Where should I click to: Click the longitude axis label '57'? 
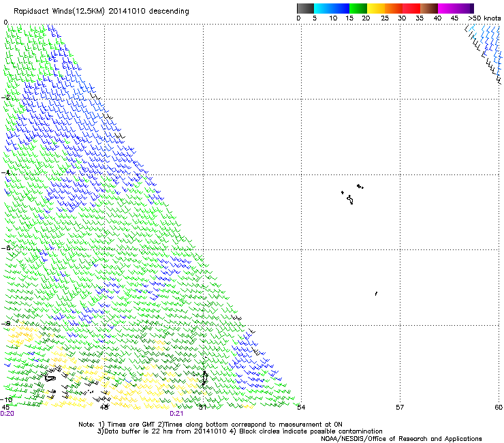coord(400,408)
